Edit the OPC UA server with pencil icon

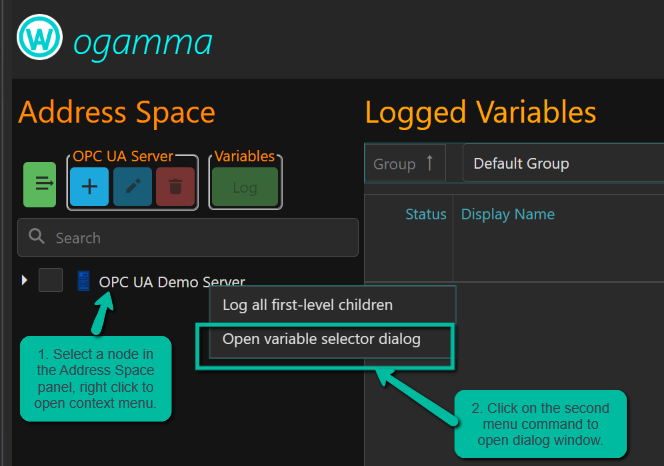tap(132, 186)
